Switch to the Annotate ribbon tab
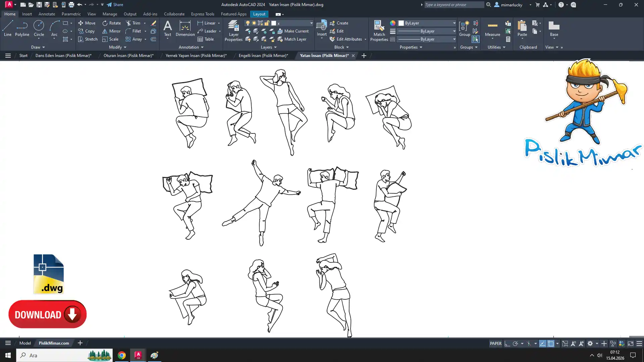The height and width of the screenshot is (362, 644). point(47,14)
